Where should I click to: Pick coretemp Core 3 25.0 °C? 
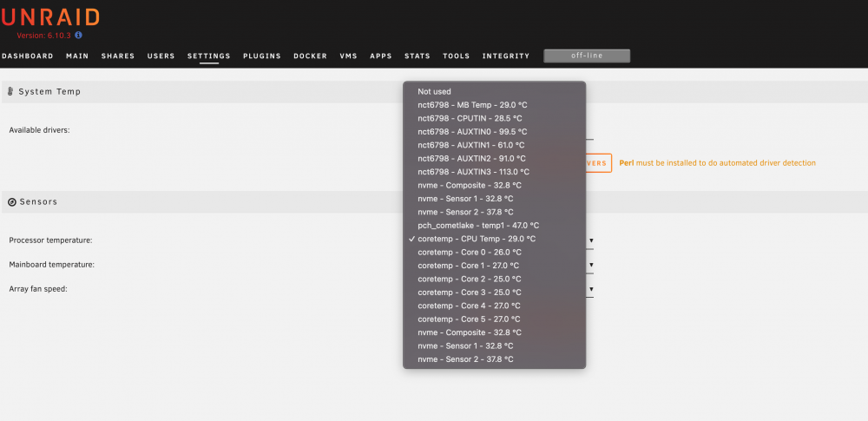[494, 292]
